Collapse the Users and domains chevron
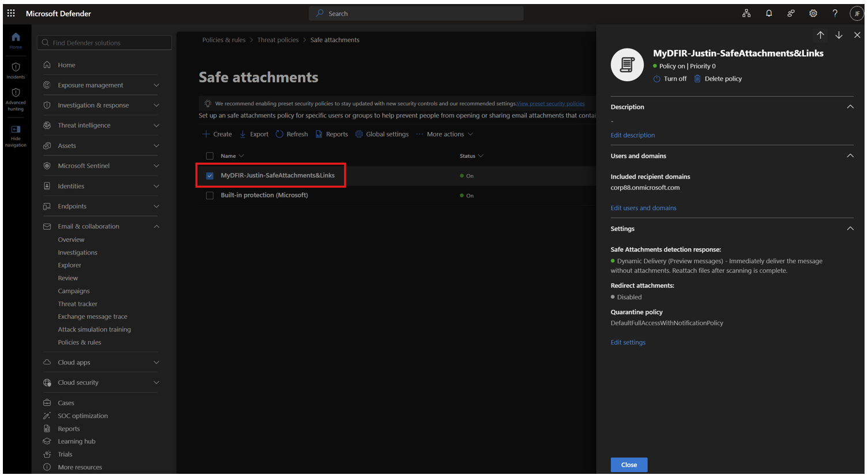Viewport: 868px width, 475px height. click(x=850, y=156)
